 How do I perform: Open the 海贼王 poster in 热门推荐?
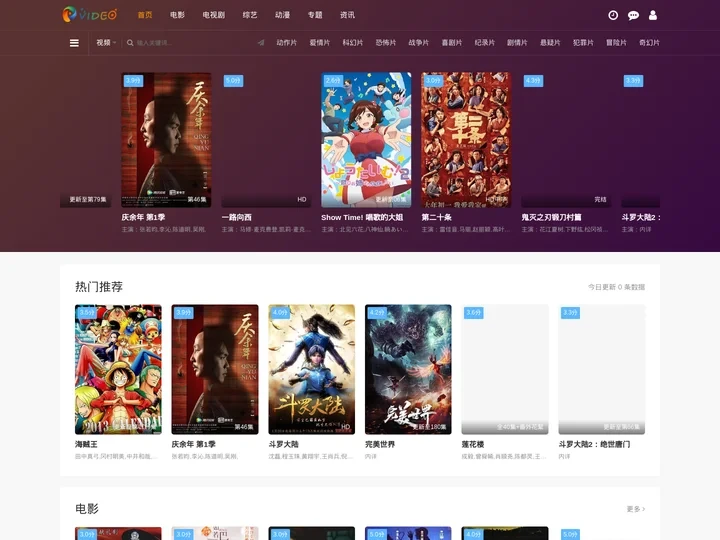(118, 369)
